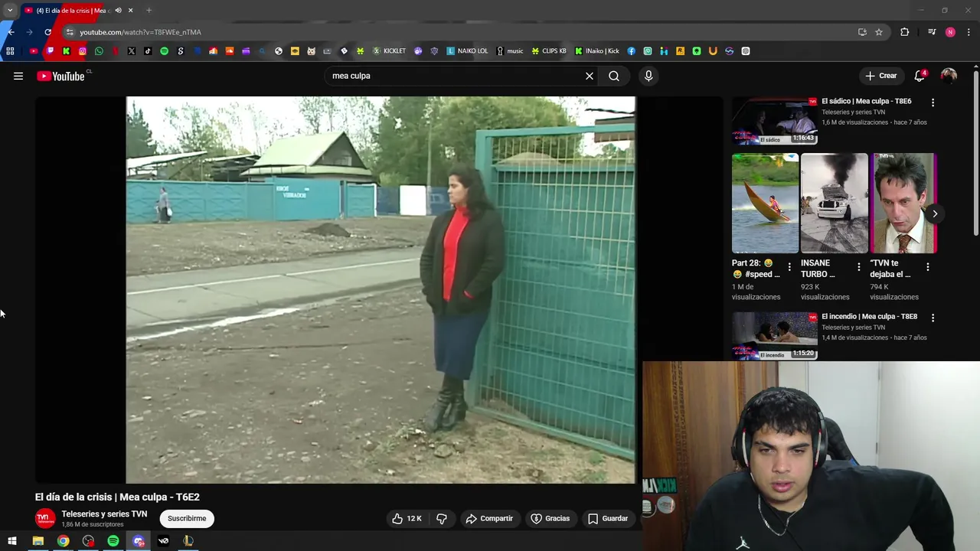980x551 pixels.
Task: Switch to Spotify in the taskbar
Action: coord(113,541)
